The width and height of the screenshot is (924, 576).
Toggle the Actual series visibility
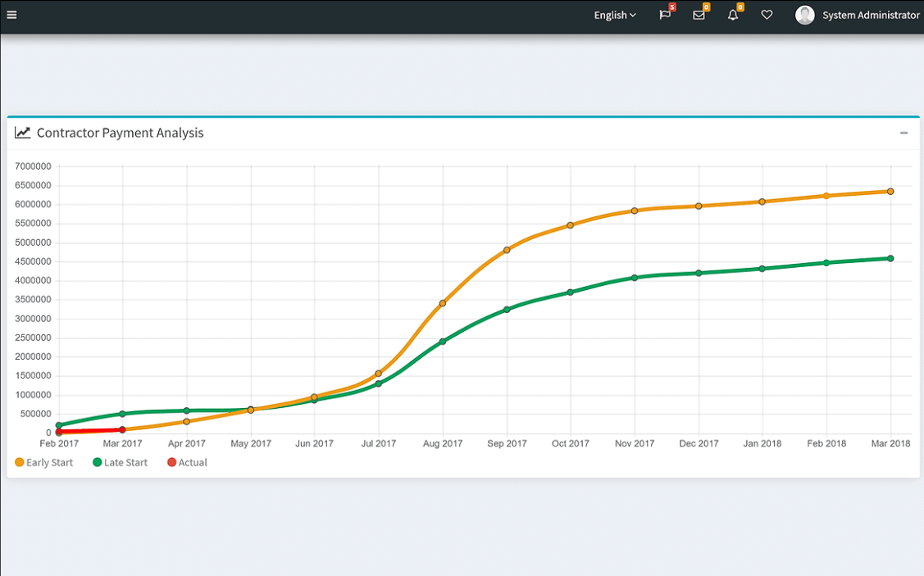(187, 462)
